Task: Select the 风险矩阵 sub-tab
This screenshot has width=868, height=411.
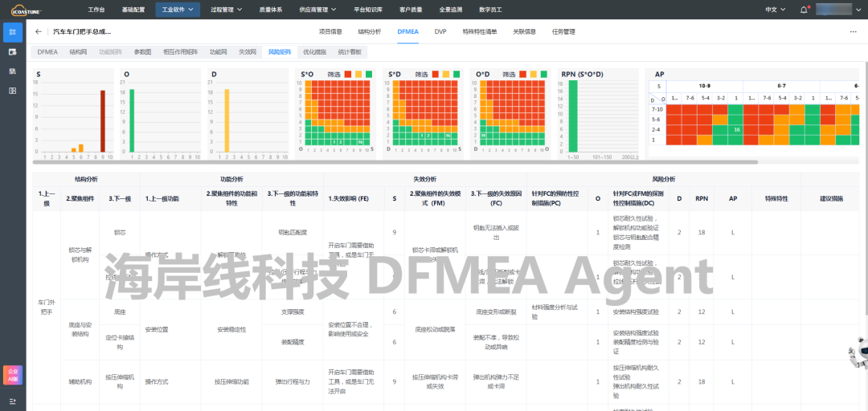Action: (280, 52)
